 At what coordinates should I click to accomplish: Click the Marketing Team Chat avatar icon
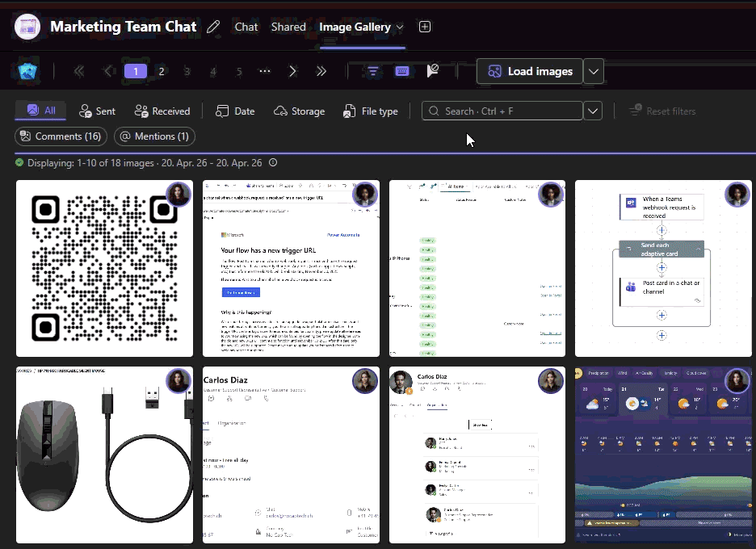point(27,27)
